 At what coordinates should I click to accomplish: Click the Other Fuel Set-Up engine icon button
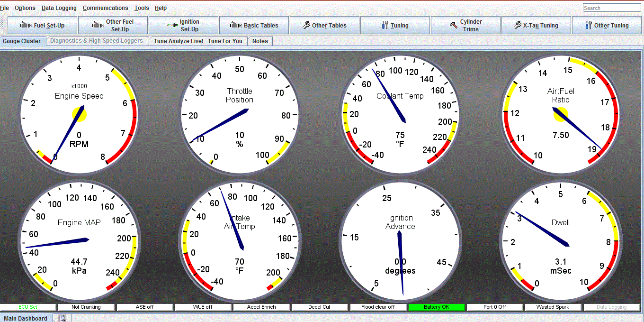click(113, 26)
